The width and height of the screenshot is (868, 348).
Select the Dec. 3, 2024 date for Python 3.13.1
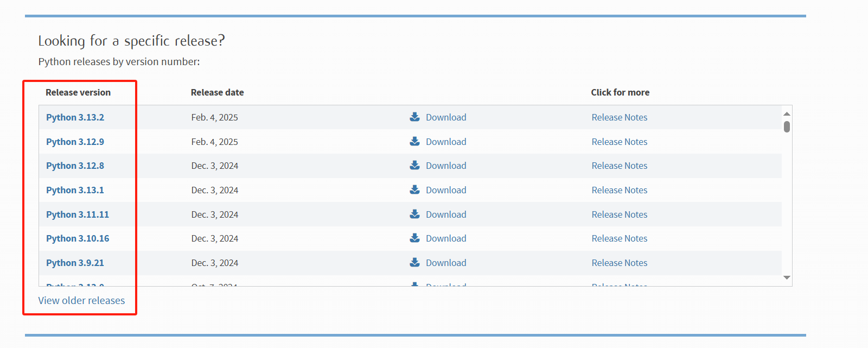pos(215,190)
